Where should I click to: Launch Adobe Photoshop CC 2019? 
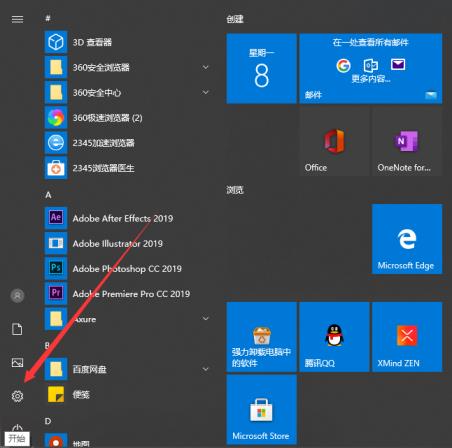tap(127, 269)
